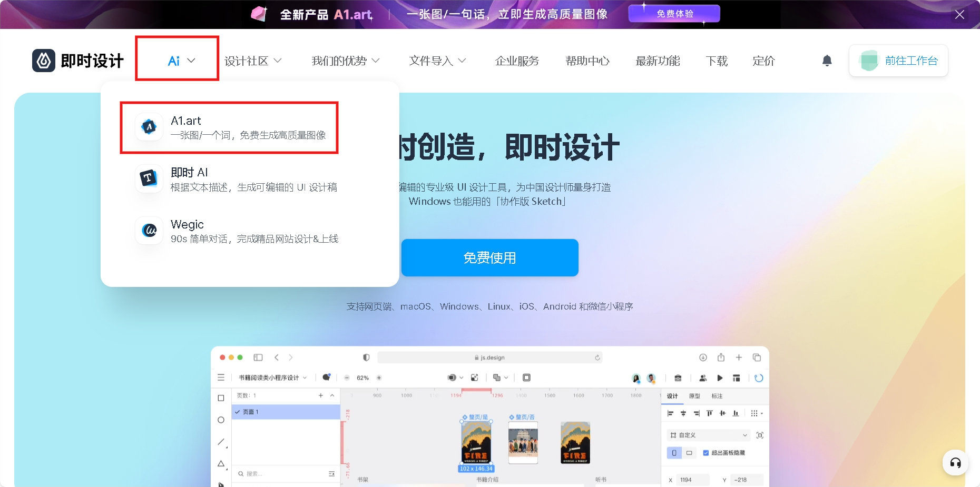Click the plugin toolbox icon
Screen dimensions: 980x487
pyautogui.click(x=678, y=378)
